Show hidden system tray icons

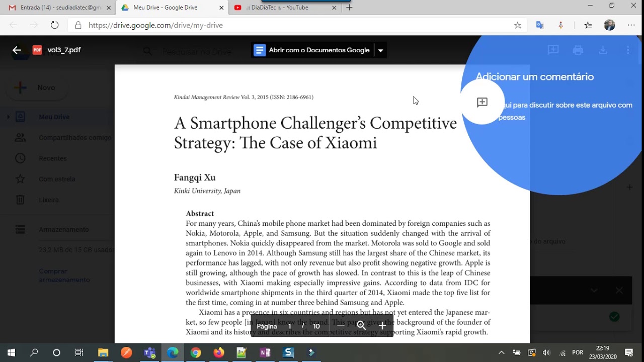(x=501, y=353)
